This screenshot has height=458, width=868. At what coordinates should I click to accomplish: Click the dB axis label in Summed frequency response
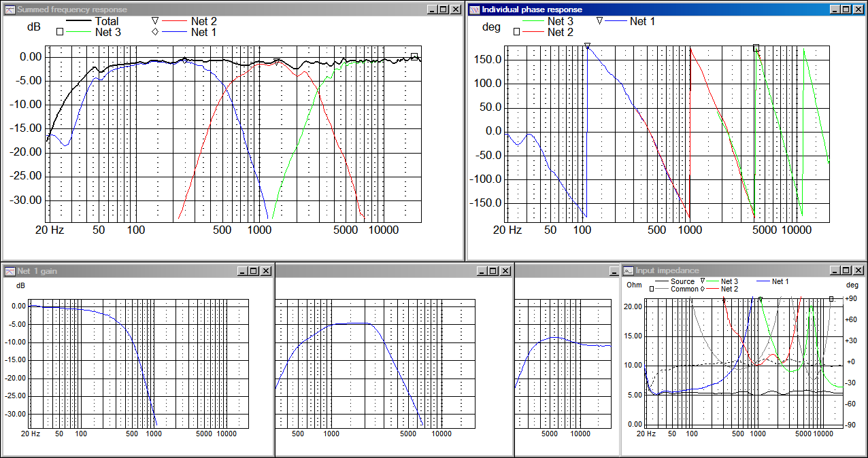(x=33, y=27)
